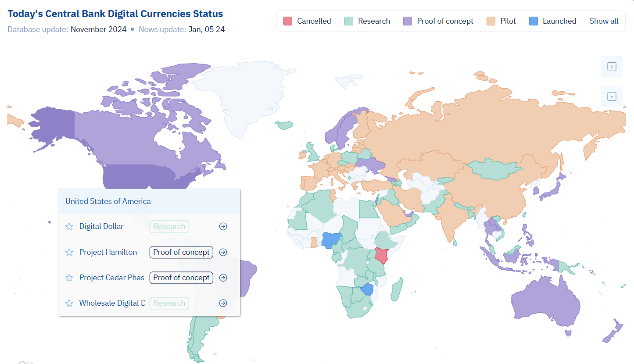The height and width of the screenshot is (364, 634).
Task: Open Project Hamilton details arrow
Action: click(223, 252)
